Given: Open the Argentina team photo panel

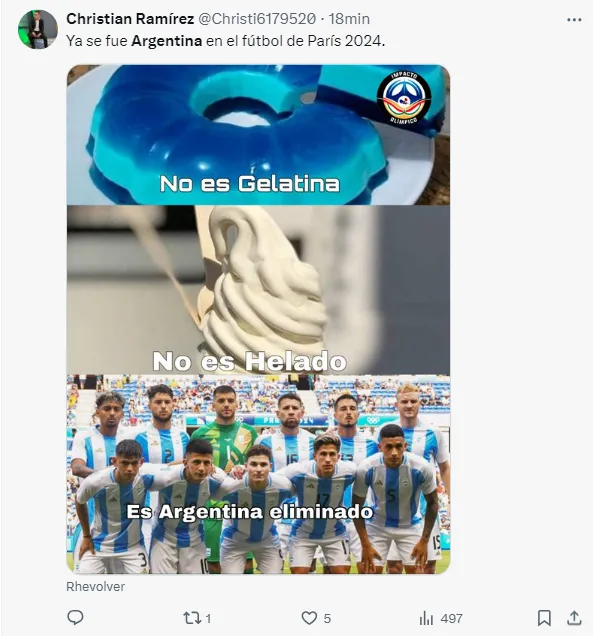Looking at the screenshot, I should (258, 474).
